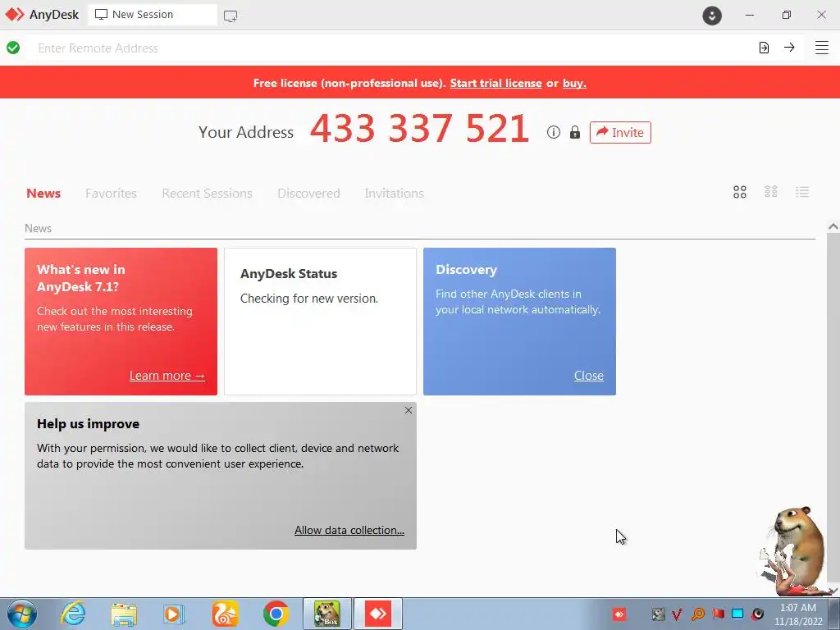Click the round profile icon in title bar

click(x=712, y=16)
